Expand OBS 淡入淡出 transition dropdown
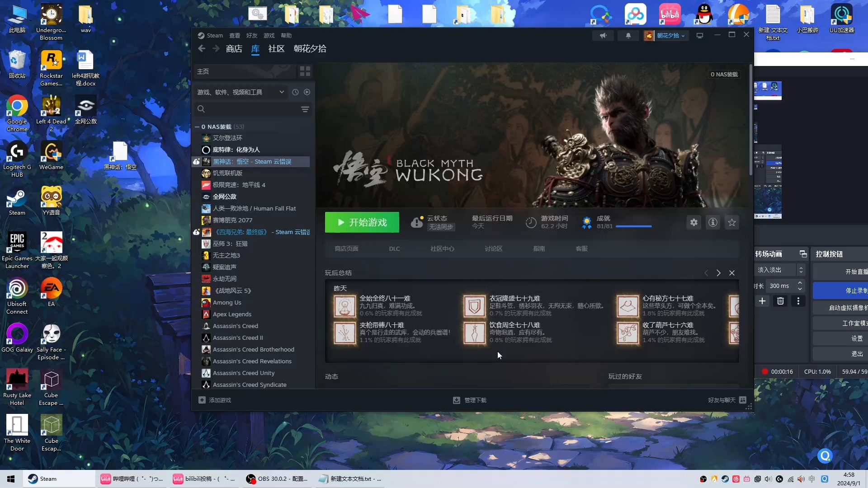 coord(801,270)
